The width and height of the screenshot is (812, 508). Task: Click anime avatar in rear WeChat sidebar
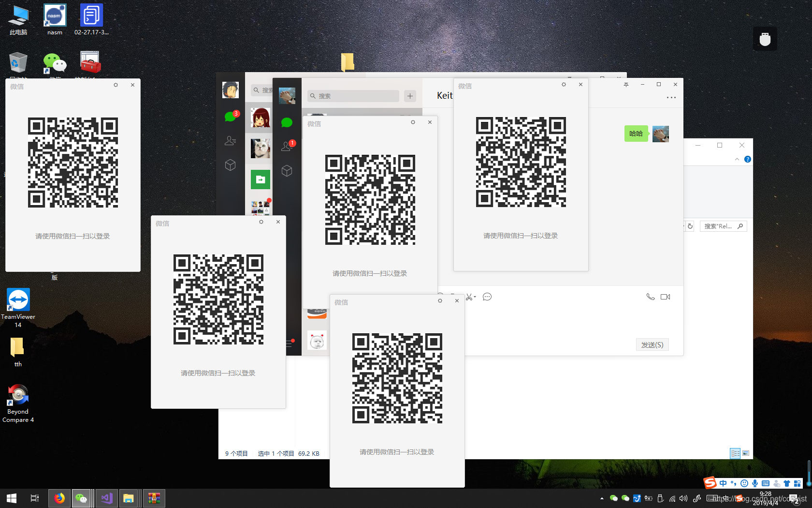coord(231,90)
